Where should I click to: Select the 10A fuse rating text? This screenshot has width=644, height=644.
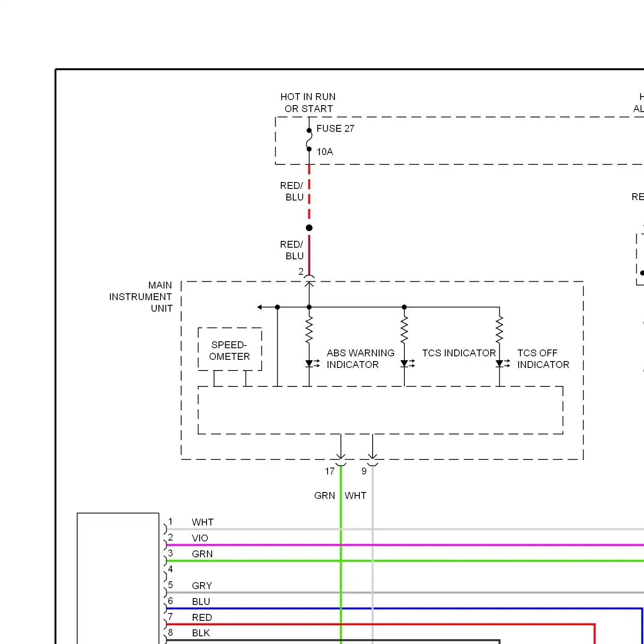[x=325, y=152]
